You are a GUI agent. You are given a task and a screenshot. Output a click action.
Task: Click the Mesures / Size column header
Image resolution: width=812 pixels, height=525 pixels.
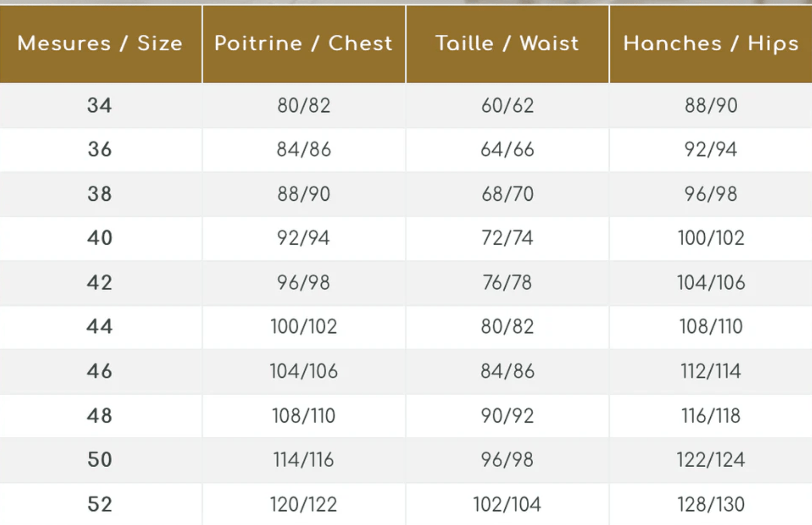point(100,43)
